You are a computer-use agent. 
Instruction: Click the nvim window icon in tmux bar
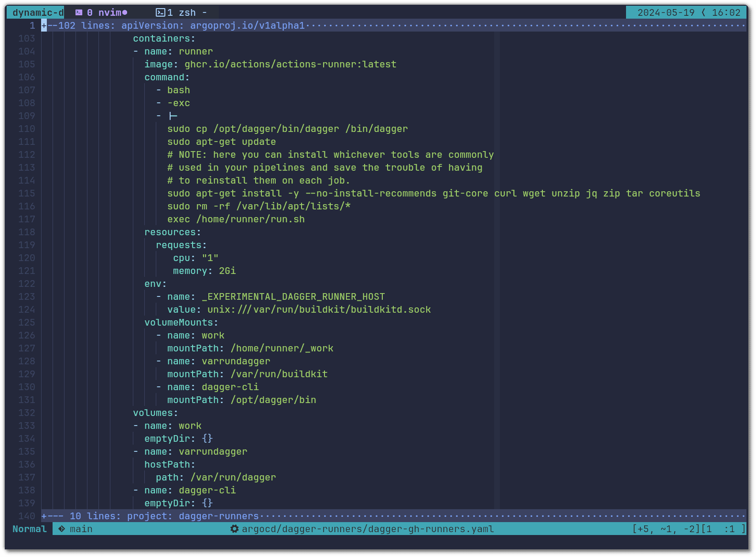coord(79,12)
